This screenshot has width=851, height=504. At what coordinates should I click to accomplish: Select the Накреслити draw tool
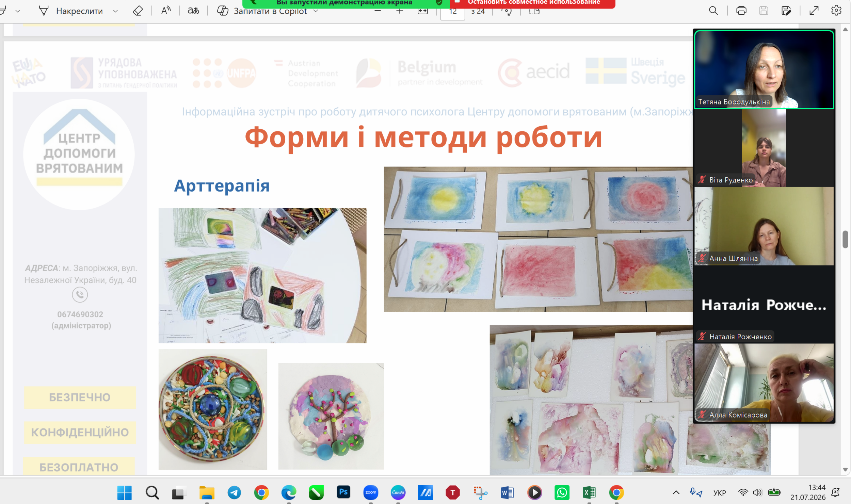71,11
